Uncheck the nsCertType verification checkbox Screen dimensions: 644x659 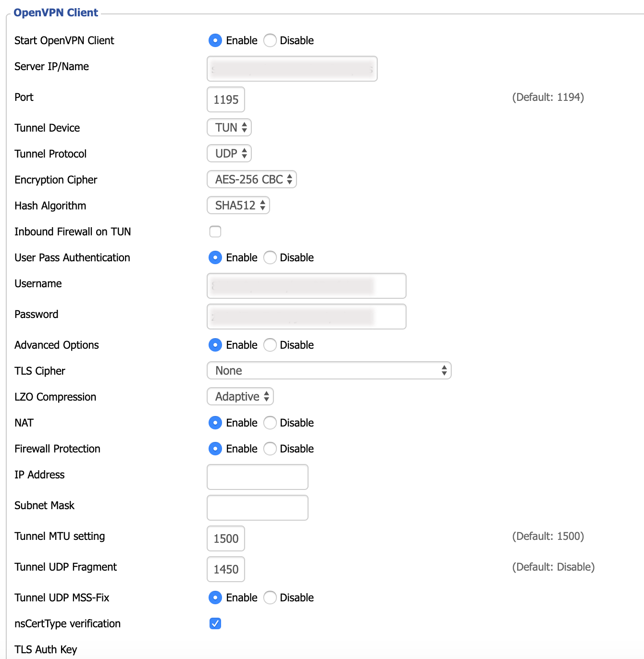[215, 623]
